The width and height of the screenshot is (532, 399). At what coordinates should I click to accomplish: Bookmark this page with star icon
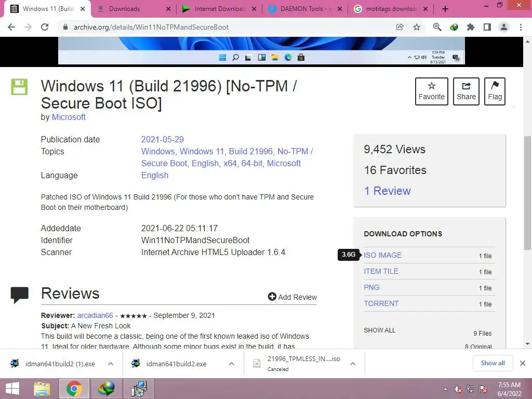417,27
